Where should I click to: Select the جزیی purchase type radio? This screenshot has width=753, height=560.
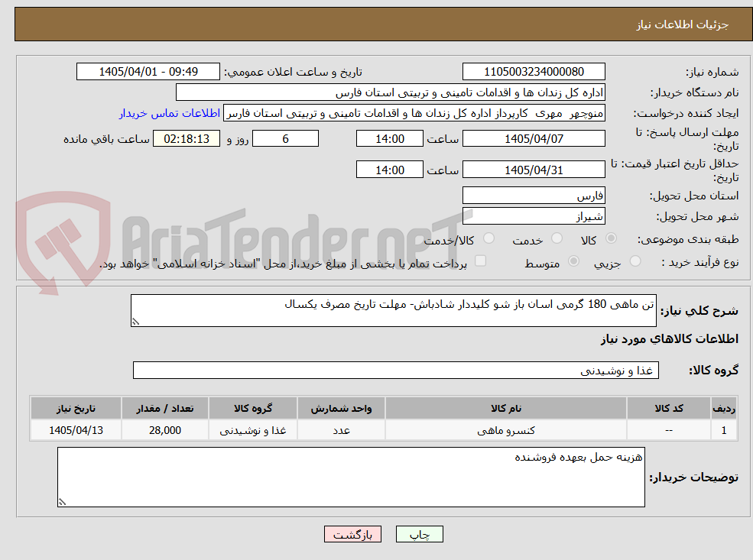(x=635, y=261)
